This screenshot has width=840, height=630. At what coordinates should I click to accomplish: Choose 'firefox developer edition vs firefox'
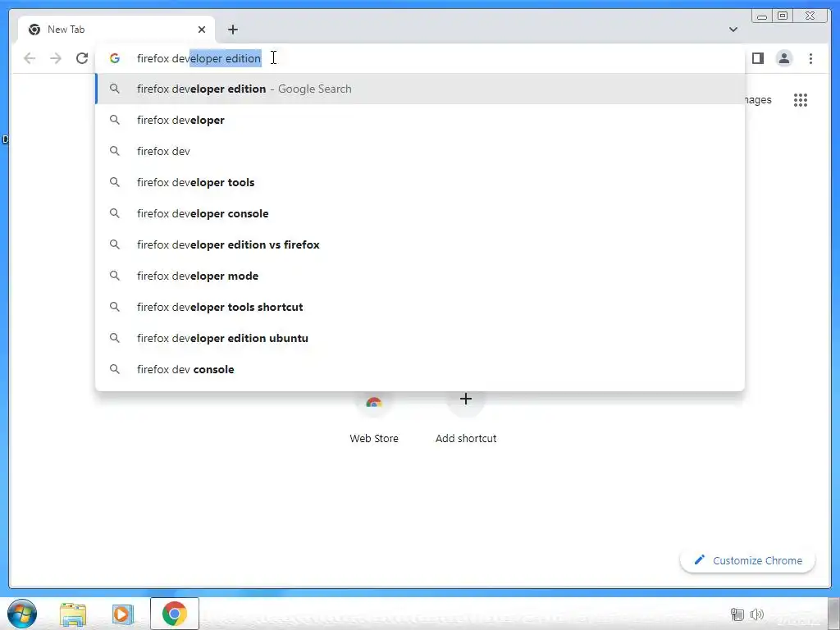[420, 244]
